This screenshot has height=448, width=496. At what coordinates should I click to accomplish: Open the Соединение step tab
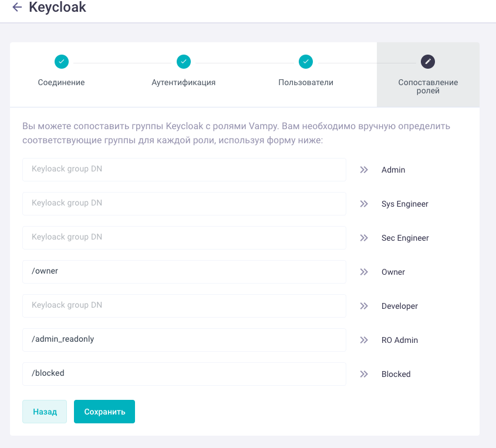pyautogui.click(x=62, y=82)
